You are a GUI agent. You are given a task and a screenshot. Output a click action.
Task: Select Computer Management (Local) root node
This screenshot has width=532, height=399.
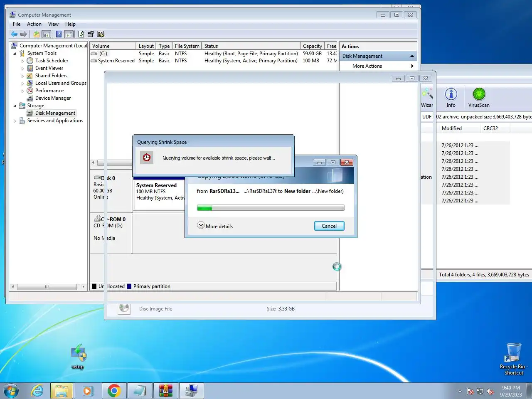[x=53, y=46]
